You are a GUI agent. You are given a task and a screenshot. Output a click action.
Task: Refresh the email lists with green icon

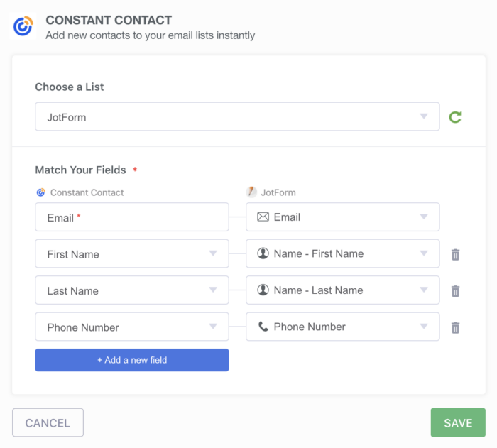pos(455,117)
